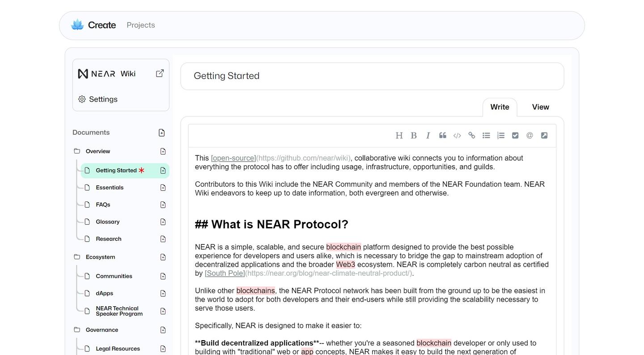Insert a code block with the code icon
This screenshot has height=355, width=644.
click(x=457, y=136)
